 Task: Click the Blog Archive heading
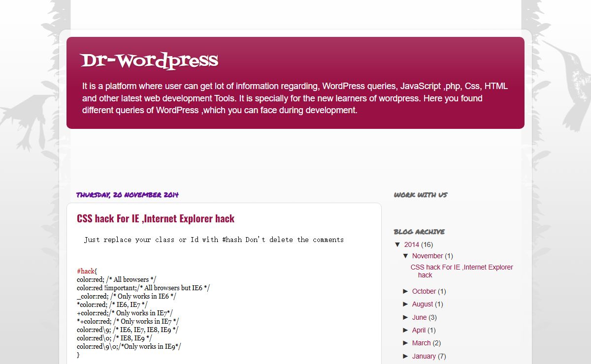(x=419, y=232)
